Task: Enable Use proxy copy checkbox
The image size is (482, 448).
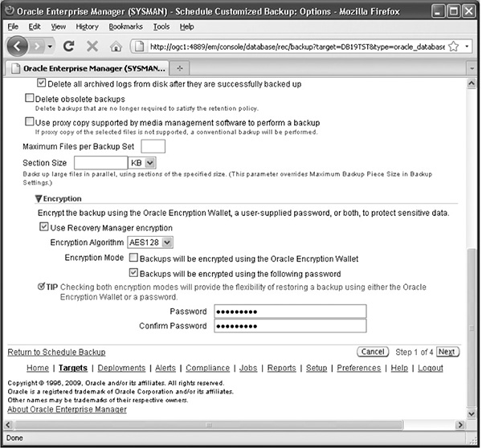Action: pos(29,122)
